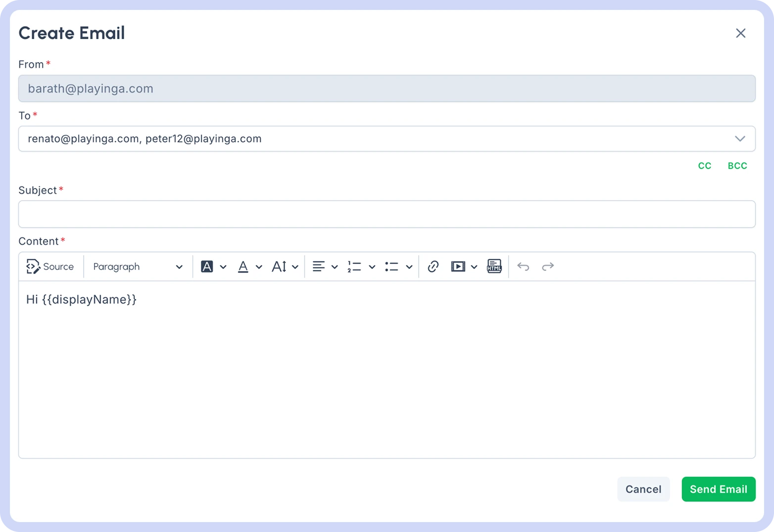Click the text "Hi {{displayName}}" in editor
Image resolution: width=774 pixels, height=532 pixels.
tap(81, 300)
